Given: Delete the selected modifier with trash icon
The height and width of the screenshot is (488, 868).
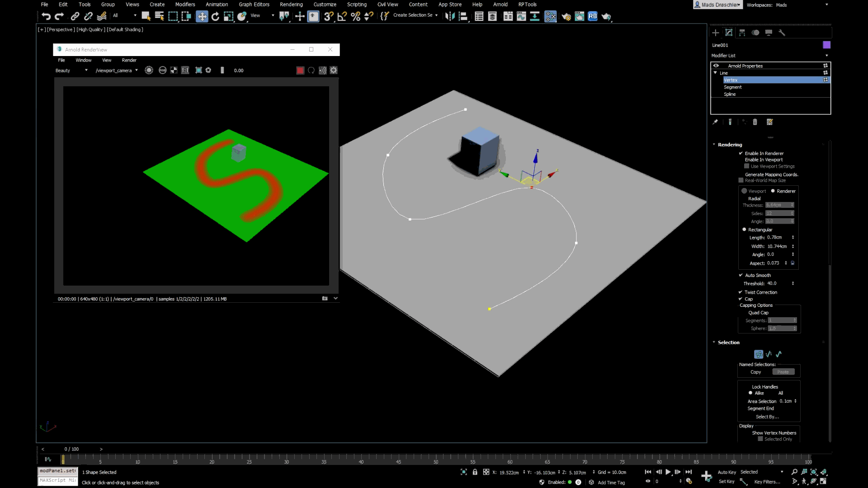Looking at the screenshot, I should click(x=755, y=122).
